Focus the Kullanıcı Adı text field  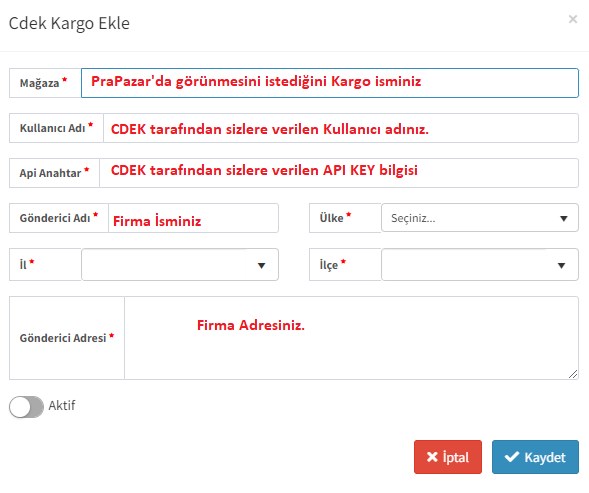point(341,128)
